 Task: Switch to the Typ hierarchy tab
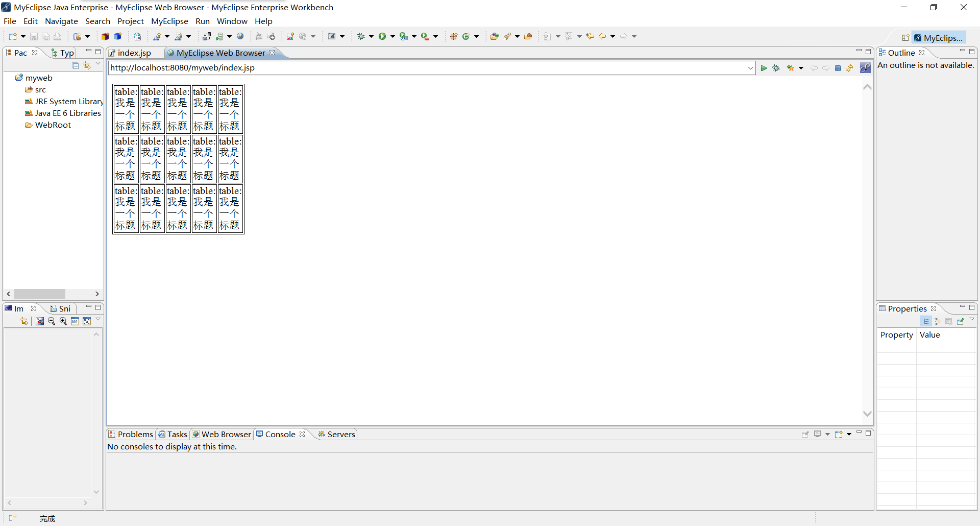(63, 53)
